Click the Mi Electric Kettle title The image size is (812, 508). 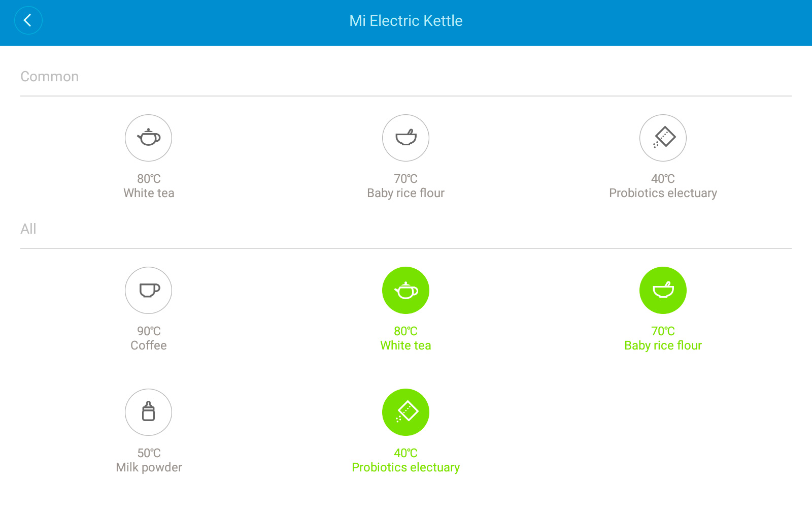tap(406, 21)
